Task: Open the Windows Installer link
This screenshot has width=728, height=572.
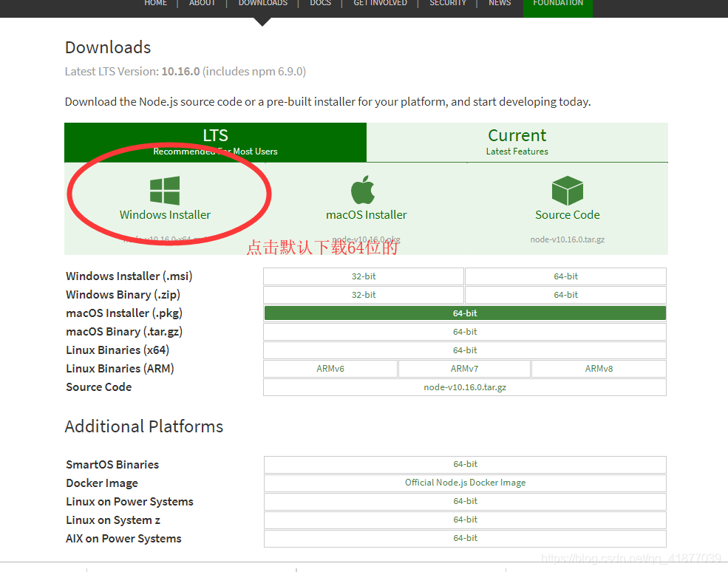Action: tap(165, 214)
